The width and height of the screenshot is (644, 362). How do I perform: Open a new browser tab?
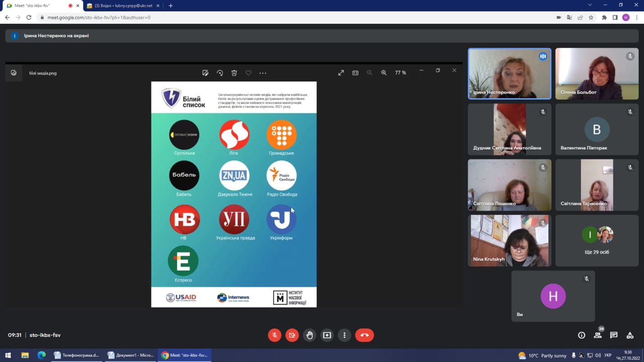click(170, 6)
